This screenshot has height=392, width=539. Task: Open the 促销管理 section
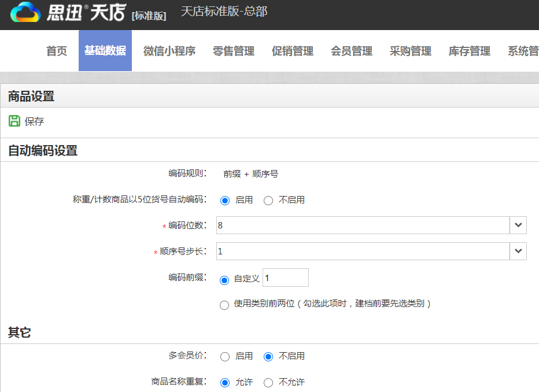292,51
